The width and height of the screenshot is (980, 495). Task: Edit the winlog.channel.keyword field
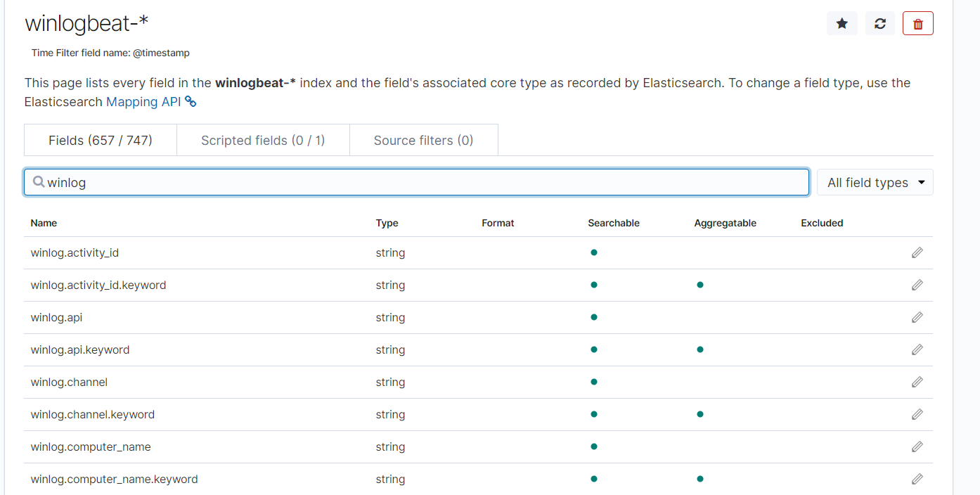tap(917, 414)
